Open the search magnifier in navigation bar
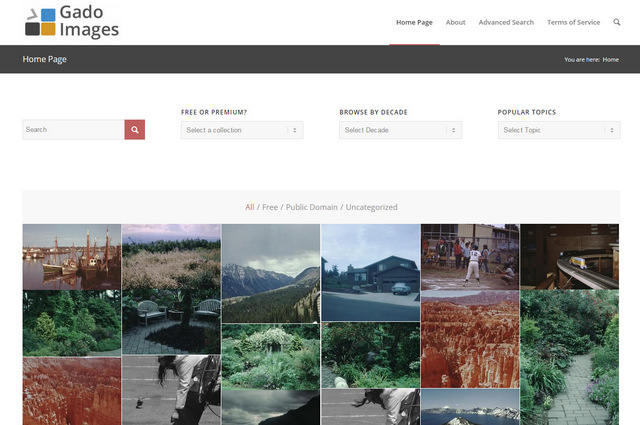The width and height of the screenshot is (640, 425). pyautogui.click(x=617, y=22)
